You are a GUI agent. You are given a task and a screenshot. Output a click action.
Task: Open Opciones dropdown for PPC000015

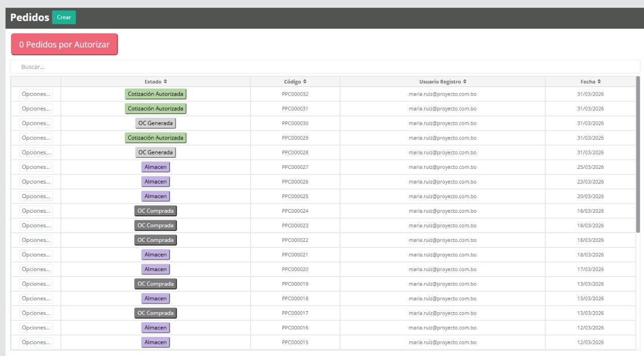click(x=36, y=342)
